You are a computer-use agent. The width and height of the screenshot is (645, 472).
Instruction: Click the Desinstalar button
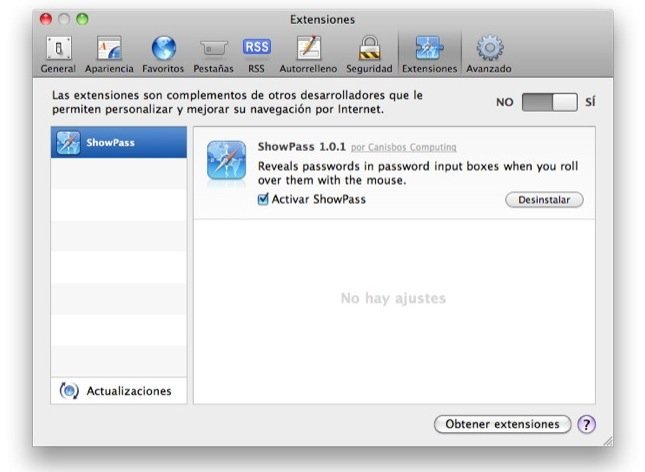pyautogui.click(x=544, y=200)
